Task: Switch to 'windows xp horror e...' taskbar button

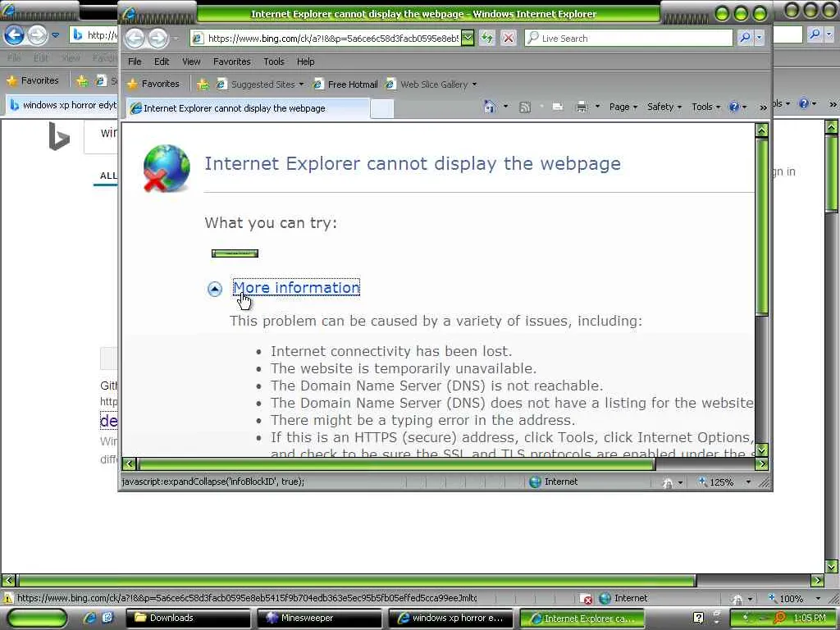Action: pyautogui.click(x=450, y=618)
